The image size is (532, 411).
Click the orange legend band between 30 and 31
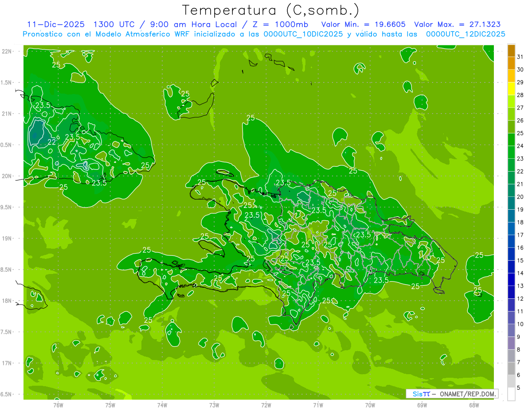coord(511,63)
